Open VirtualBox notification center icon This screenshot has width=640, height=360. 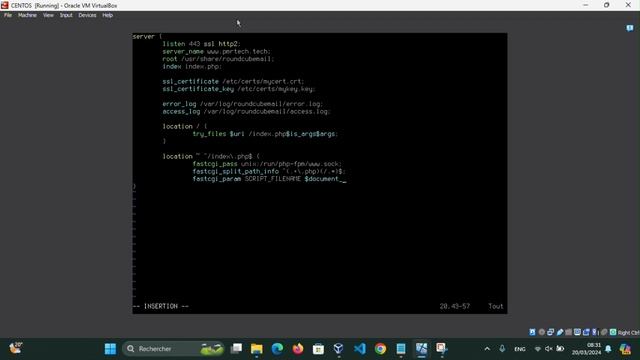(630, 28)
